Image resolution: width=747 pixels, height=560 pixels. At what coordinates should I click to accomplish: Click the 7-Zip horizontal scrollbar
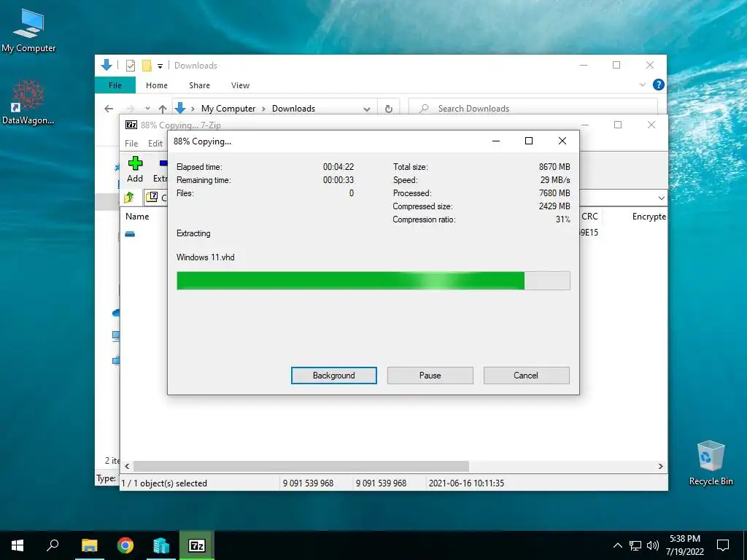(x=301, y=466)
